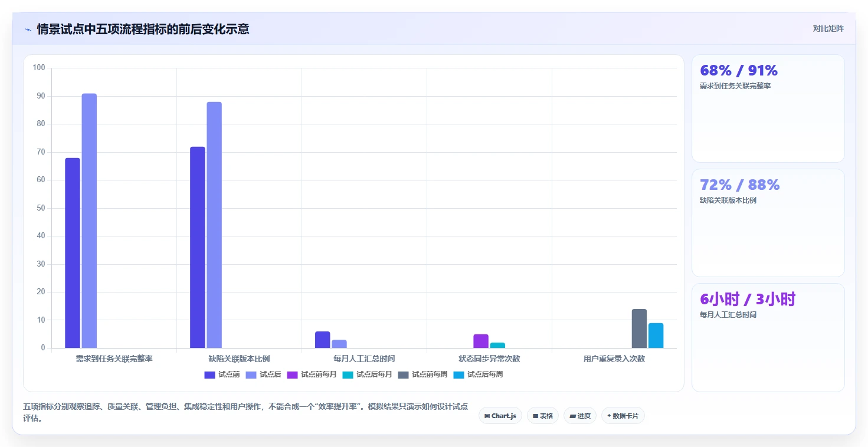Toggle the 试点后每周 legend series
Image resolution: width=868 pixels, height=447 pixels.
[478, 374]
